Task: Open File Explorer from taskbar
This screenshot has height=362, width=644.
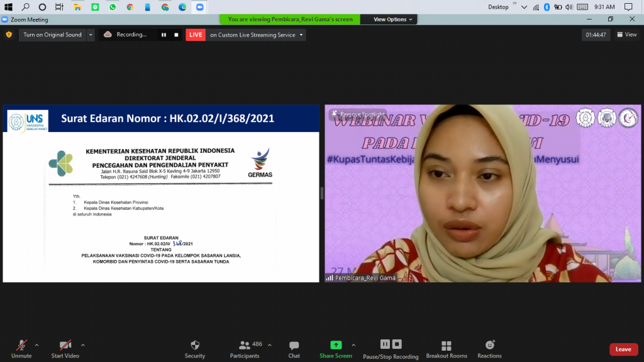Action: coord(77,7)
